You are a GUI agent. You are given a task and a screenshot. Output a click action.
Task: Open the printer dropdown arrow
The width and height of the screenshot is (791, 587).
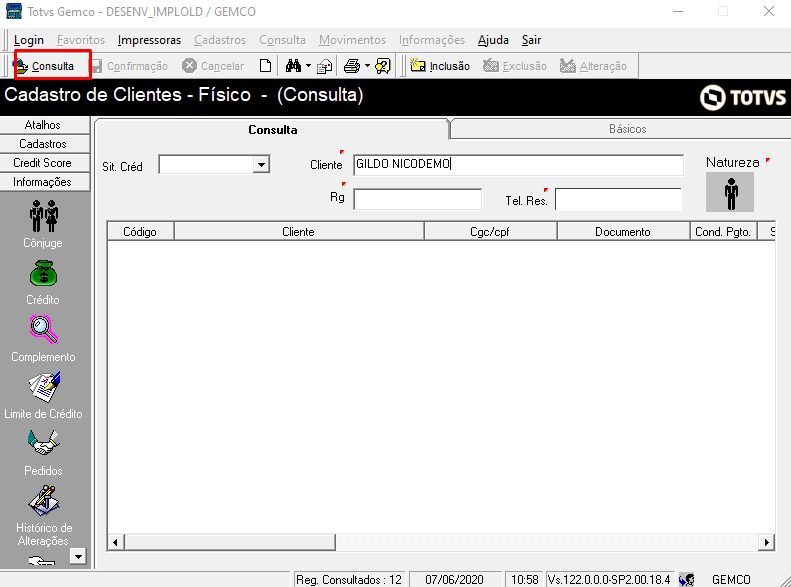367,66
